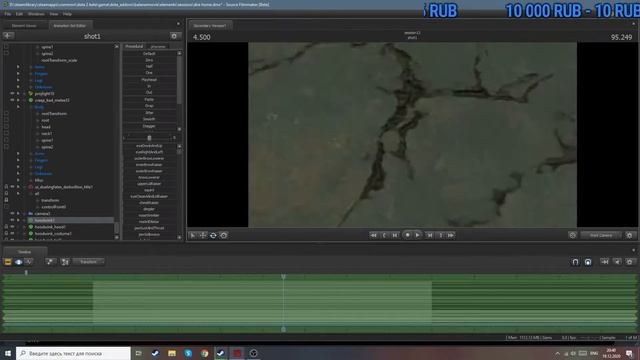Toggle lock of sr_dustingfates_dottedline_title1
This screenshot has height=360, width=640.
(6, 187)
